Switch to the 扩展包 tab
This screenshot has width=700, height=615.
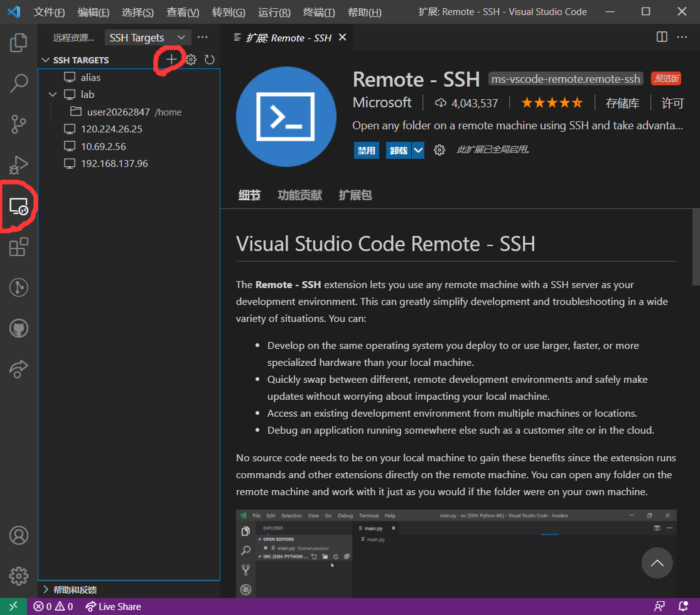355,195
